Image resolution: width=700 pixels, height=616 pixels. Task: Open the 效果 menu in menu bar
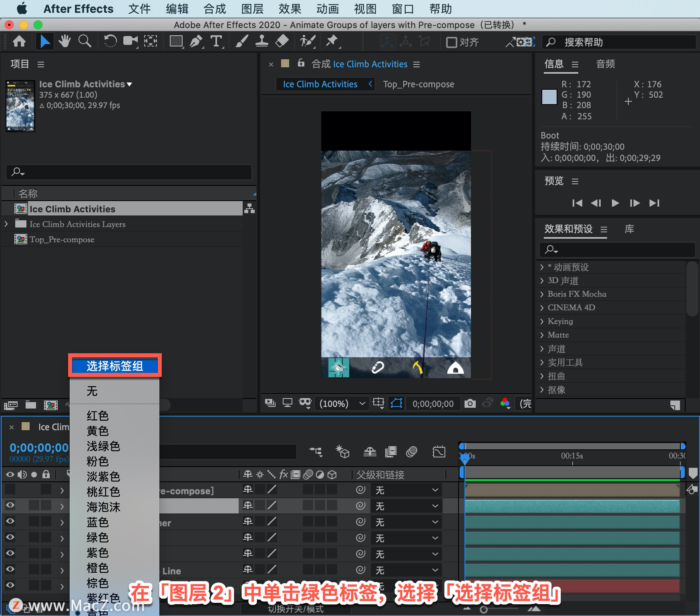point(290,9)
